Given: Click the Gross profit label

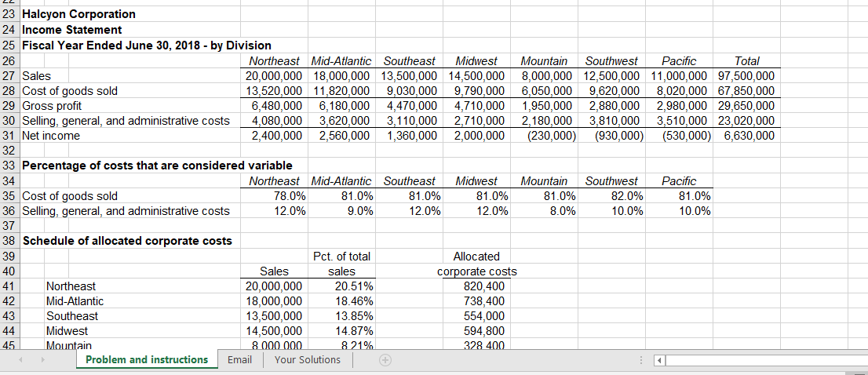Looking at the screenshot, I should click(x=52, y=106).
